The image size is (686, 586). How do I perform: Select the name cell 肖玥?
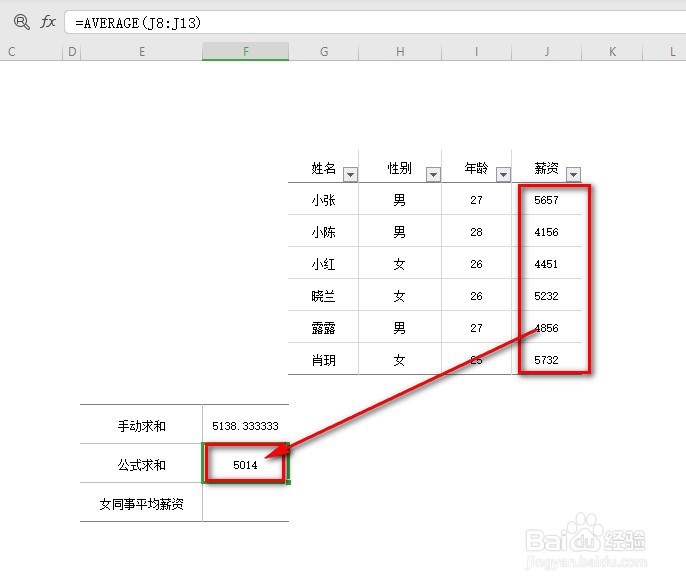pyautogui.click(x=323, y=360)
